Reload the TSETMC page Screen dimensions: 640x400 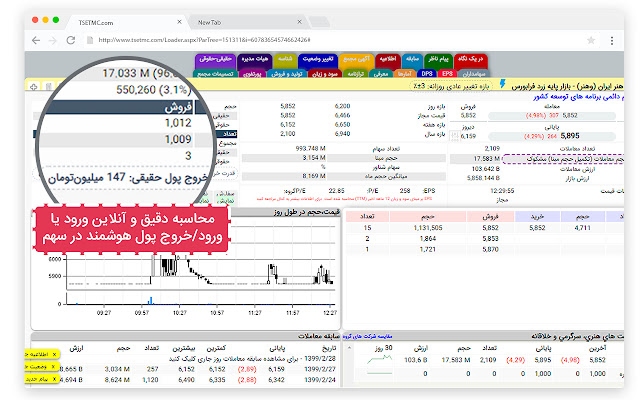71,40
